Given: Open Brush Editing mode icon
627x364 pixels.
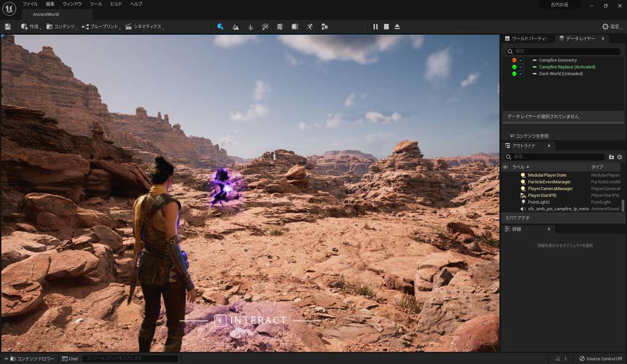Looking at the screenshot, I should [295, 27].
